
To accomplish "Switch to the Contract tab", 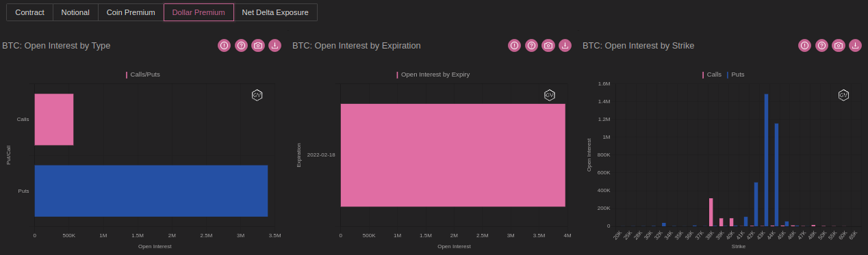I will point(29,12).
